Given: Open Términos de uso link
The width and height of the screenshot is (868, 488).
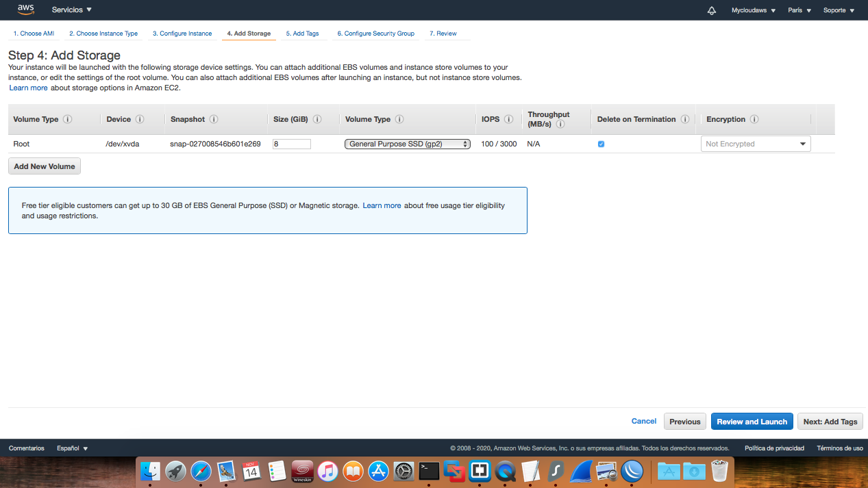Looking at the screenshot, I should (840, 448).
